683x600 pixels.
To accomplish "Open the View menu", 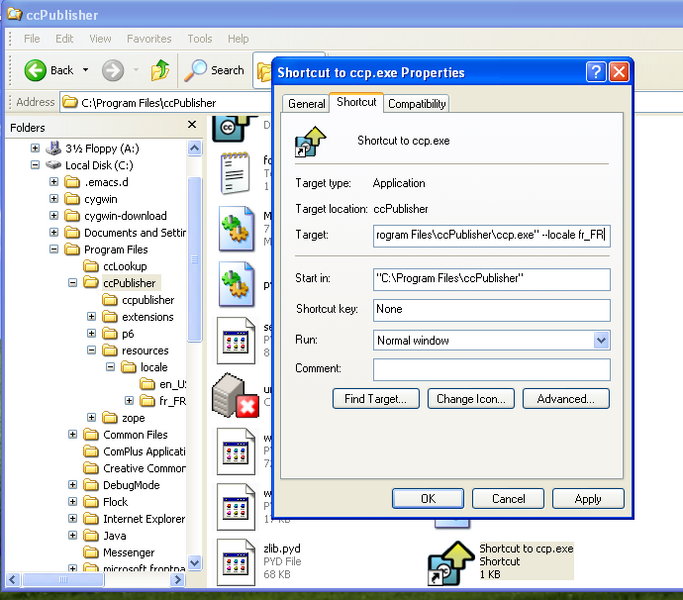I will coord(100,39).
